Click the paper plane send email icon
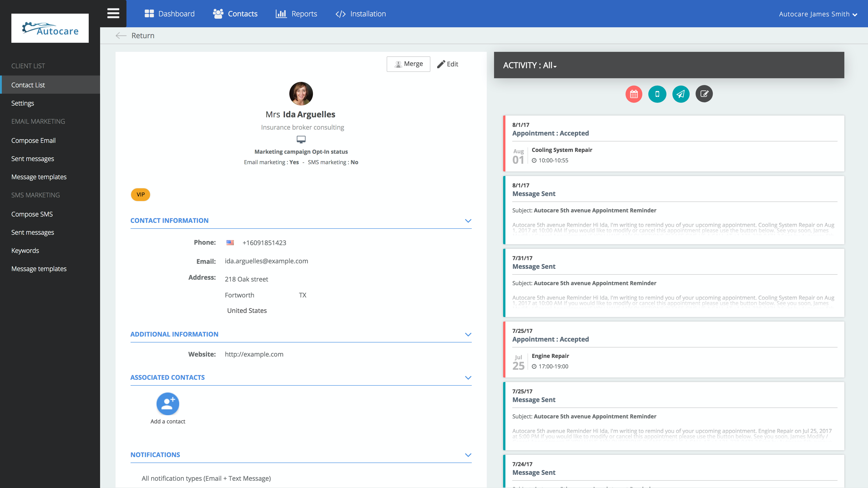This screenshot has height=488, width=868. click(x=681, y=94)
